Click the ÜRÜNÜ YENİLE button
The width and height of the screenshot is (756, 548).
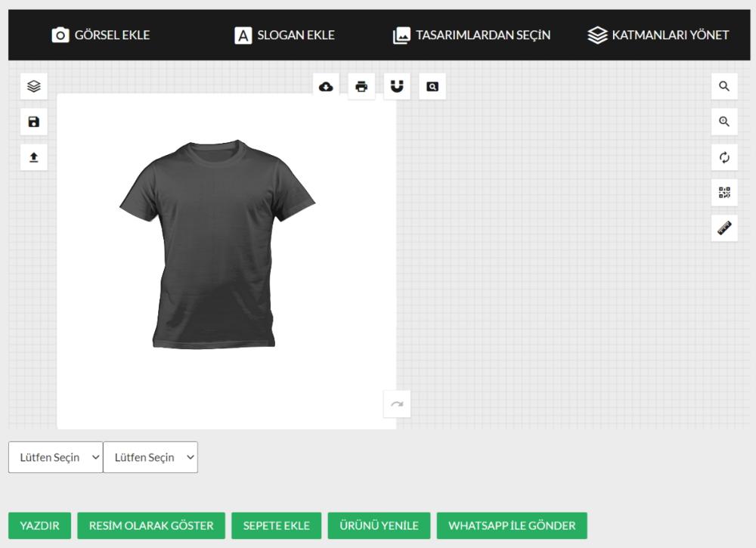pos(379,525)
